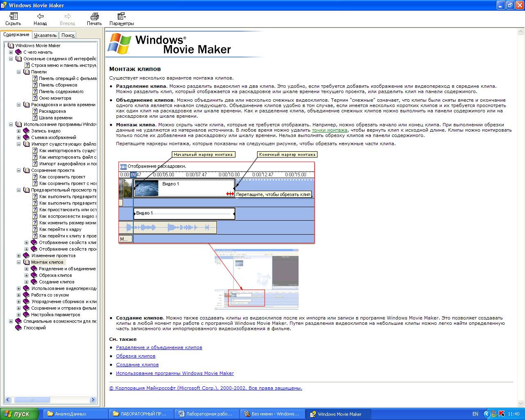525x420 pixels.
Task: Click the EN language indicator in taskbar
Action: (475, 414)
